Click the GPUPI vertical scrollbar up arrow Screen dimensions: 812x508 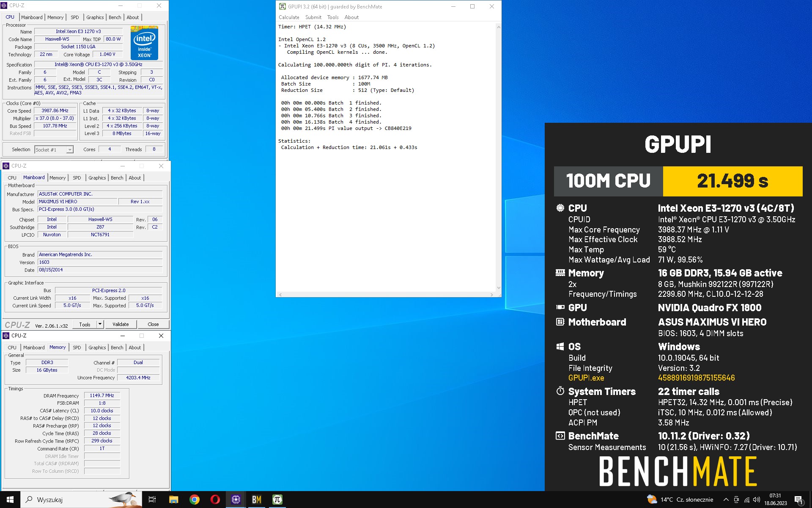[x=499, y=27]
